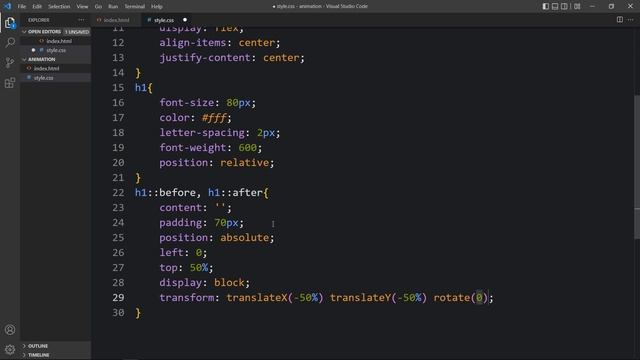Image resolution: width=640 pixels, height=360 pixels.
Task: Switch to the style.css editor tab
Action: (164, 20)
